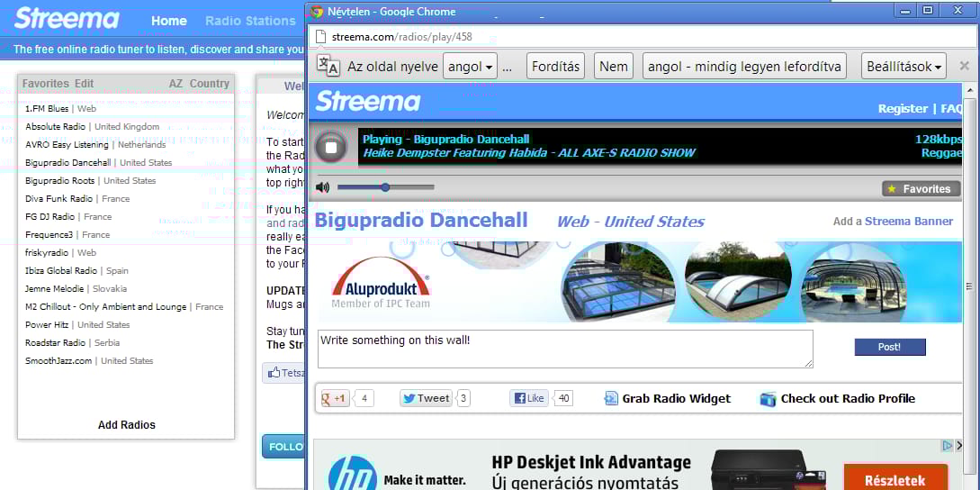Click the Tweet button
Viewport: 980px width, 490px height.
pos(426,398)
